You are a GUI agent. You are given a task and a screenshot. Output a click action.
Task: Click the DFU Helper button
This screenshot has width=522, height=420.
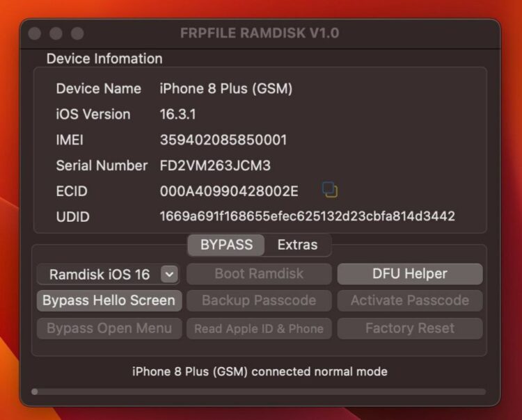(x=410, y=274)
